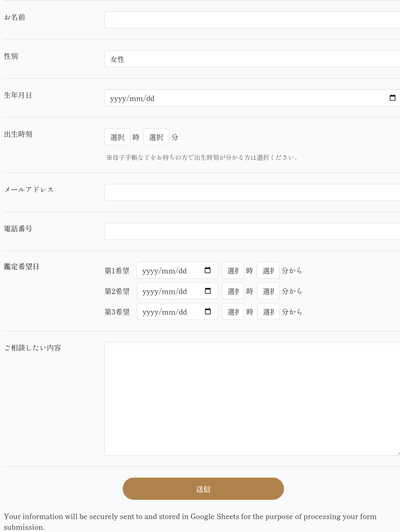The width and height of the screenshot is (400, 532).
Task: Click the 性別 label
Action: (11, 56)
